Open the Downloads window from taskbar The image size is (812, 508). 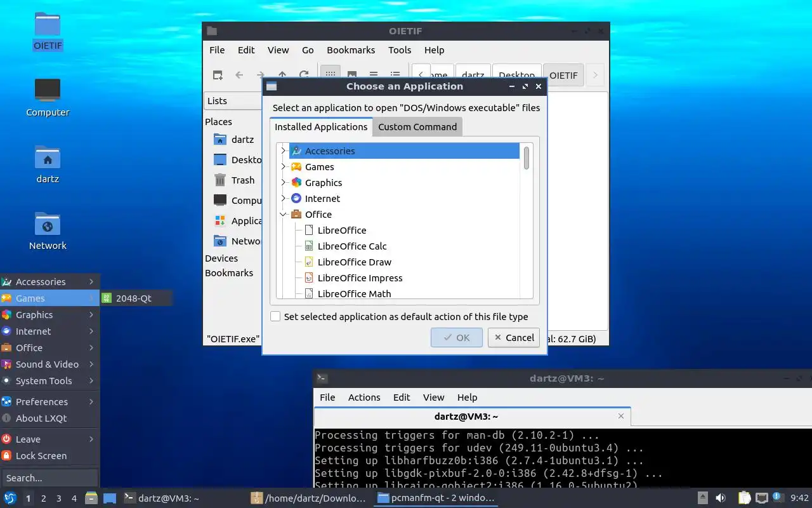[x=309, y=498]
